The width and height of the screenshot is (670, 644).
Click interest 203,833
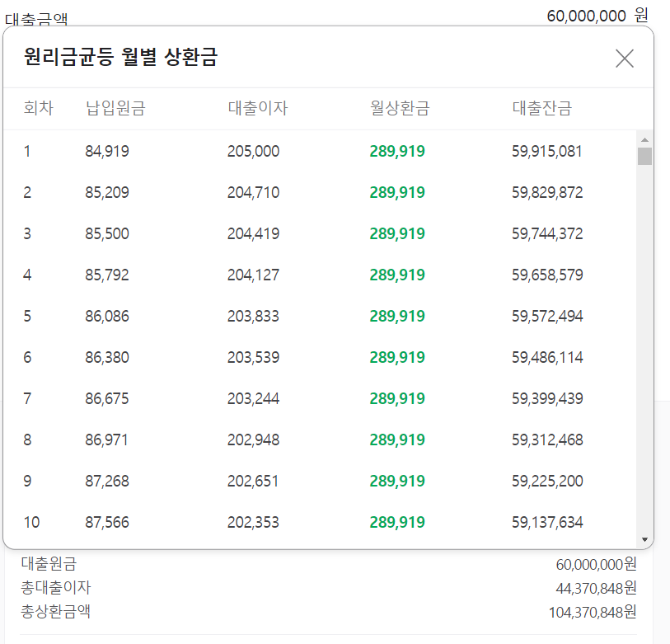(253, 316)
